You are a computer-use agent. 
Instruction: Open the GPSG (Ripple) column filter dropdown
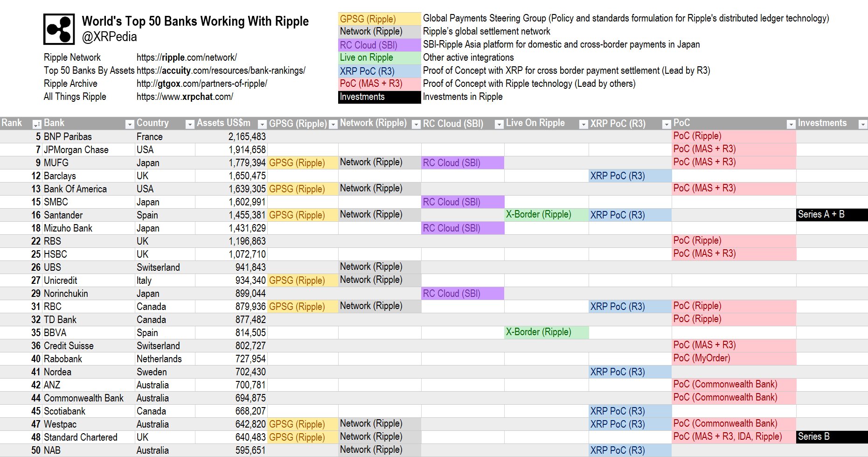(333, 124)
